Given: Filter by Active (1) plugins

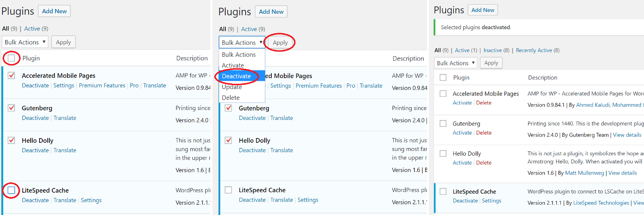Looking at the screenshot, I should click(466, 50).
